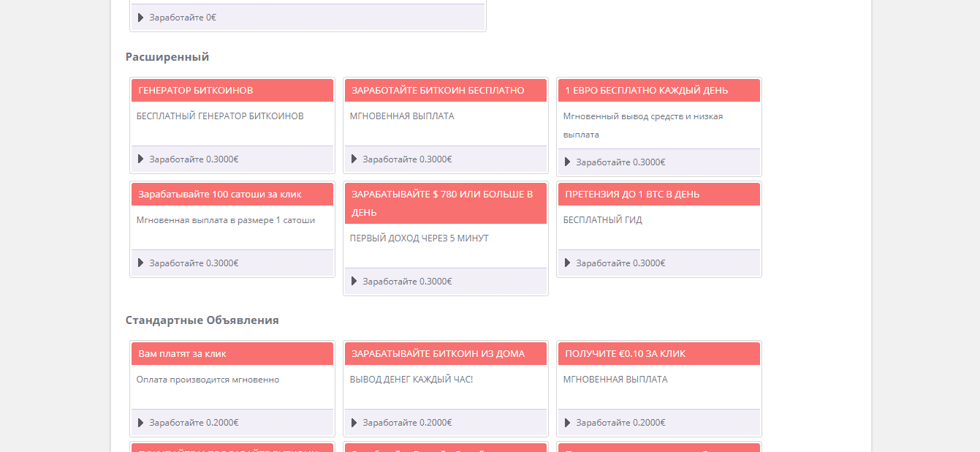Screen dimensions: 980x452
Task: Select the 1 ЕВРО БЕСПЛАТНО КАЖДЫЙ ДЕНЬ header
Action: pyautogui.click(x=646, y=91)
